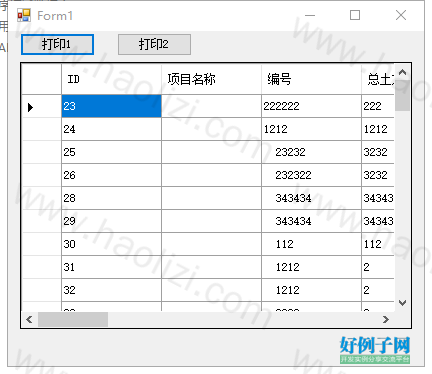The image size is (432, 374).
Task: Select ID cell 26
Action: (x=111, y=175)
